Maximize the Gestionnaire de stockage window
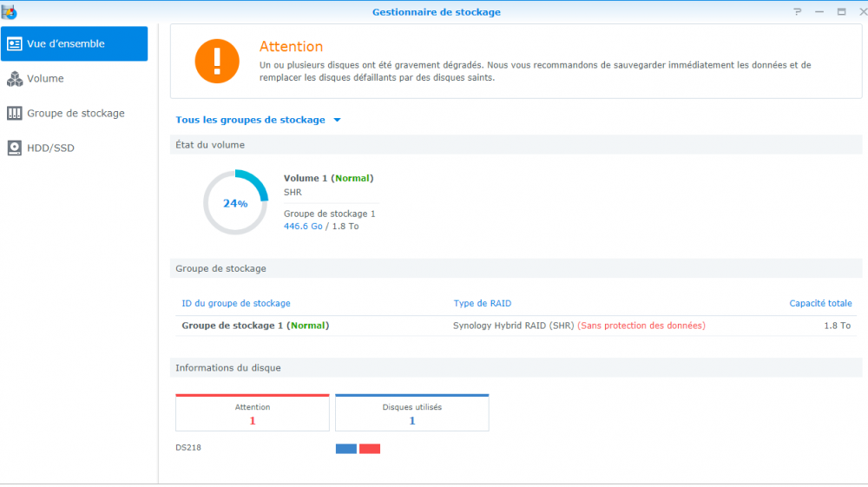Image resolution: width=868 pixels, height=487 pixels. (x=841, y=11)
